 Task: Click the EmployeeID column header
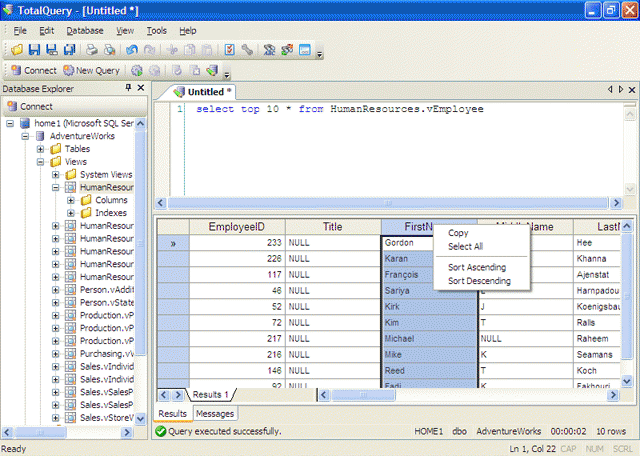pyautogui.click(x=237, y=227)
